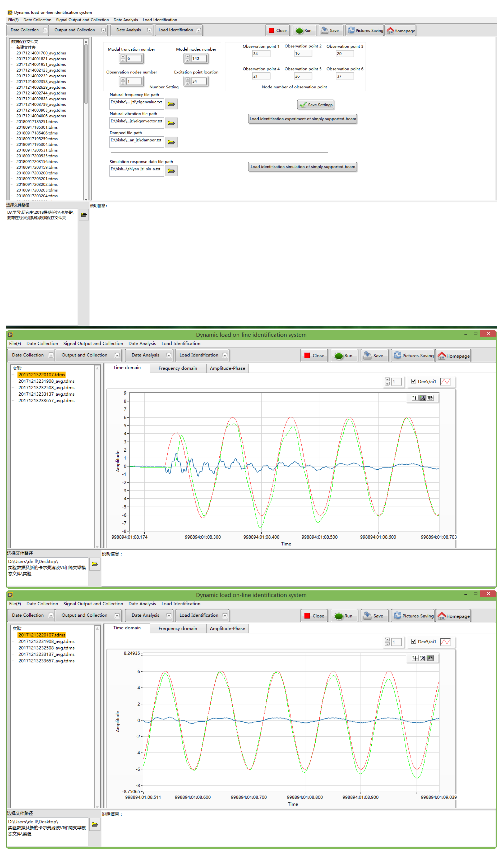Click folder icon beside Natural frequency file path
Screen dimensions: 504x853
point(171,104)
